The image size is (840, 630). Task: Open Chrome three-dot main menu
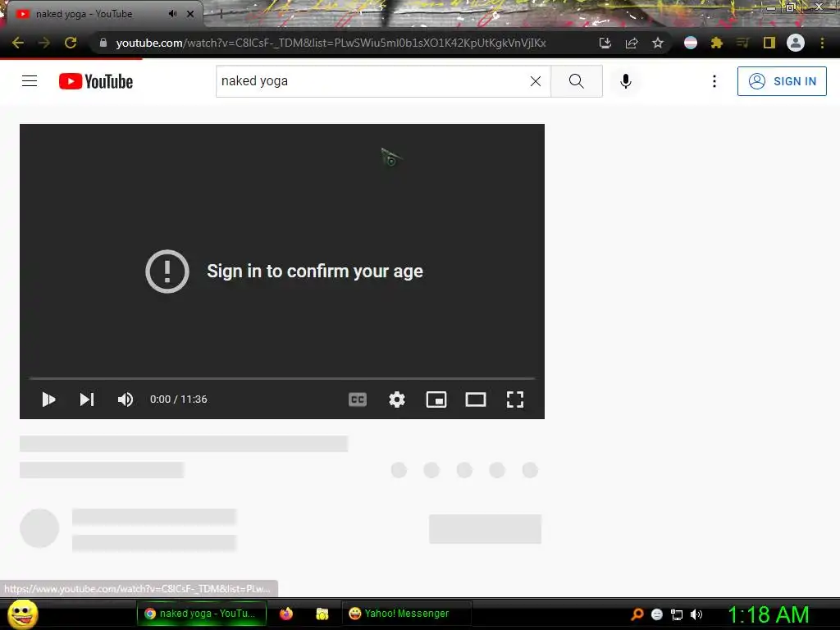(822, 43)
